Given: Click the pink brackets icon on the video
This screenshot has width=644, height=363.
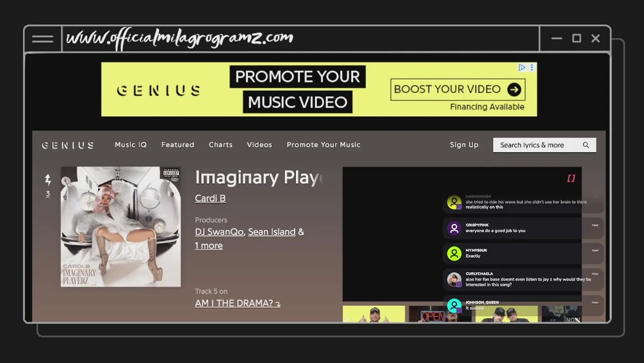Looking at the screenshot, I should [x=571, y=178].
